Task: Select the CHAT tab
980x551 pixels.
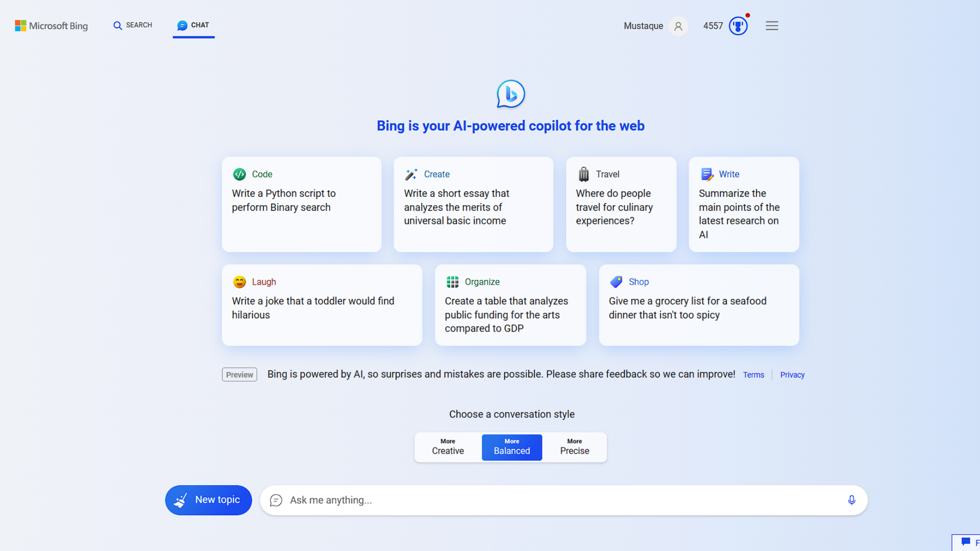Action: [193, 25]
